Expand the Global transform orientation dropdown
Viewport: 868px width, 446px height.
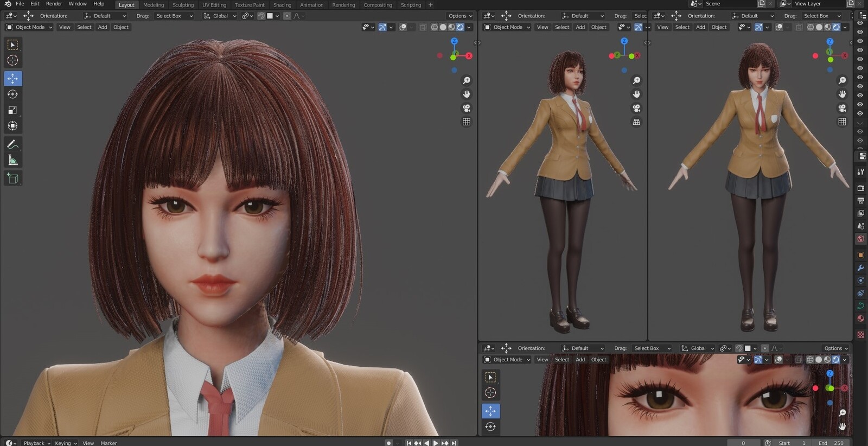pos(220,16)
